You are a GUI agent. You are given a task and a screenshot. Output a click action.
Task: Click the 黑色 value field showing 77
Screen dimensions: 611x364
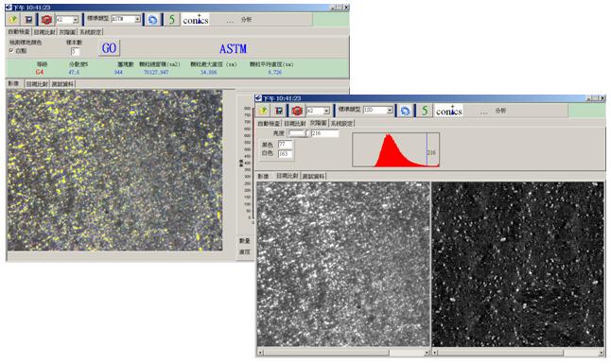click(285, 145)
